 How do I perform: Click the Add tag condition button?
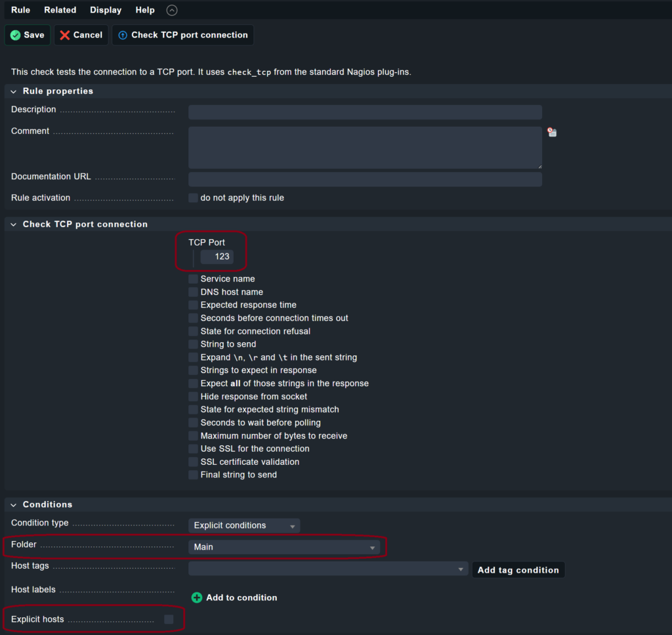tap(518, 570)
